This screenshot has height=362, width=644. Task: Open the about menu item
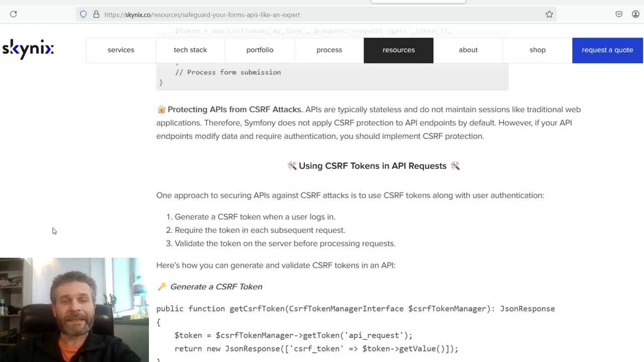pyautogui.click(x=468, y=50)
